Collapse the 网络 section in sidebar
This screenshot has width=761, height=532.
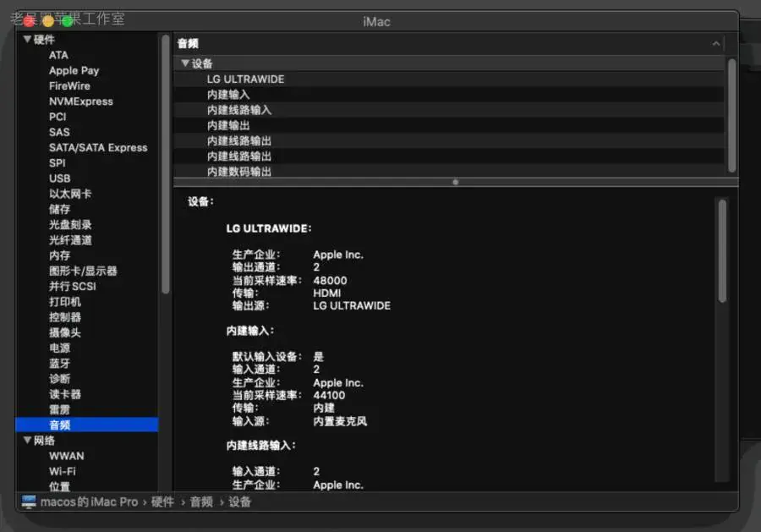click(27, 441)
